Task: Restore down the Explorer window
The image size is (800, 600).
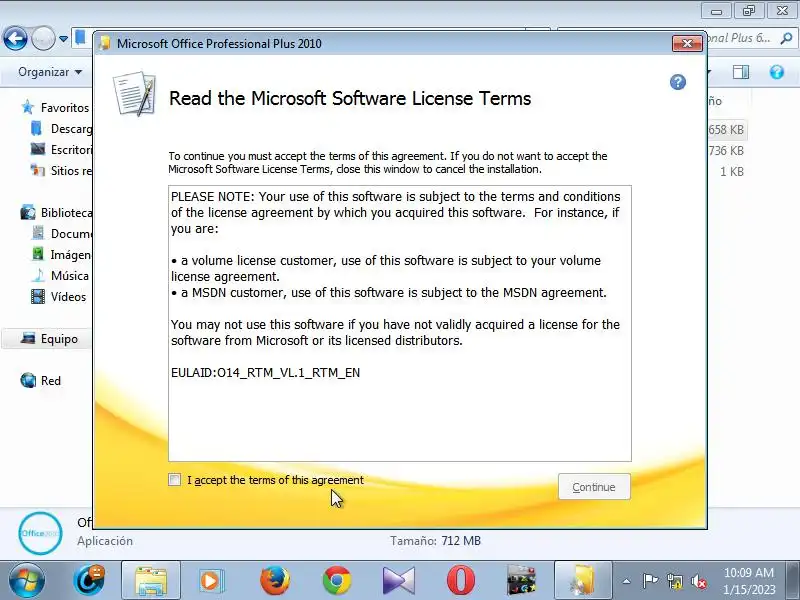Action: (748, 10)
